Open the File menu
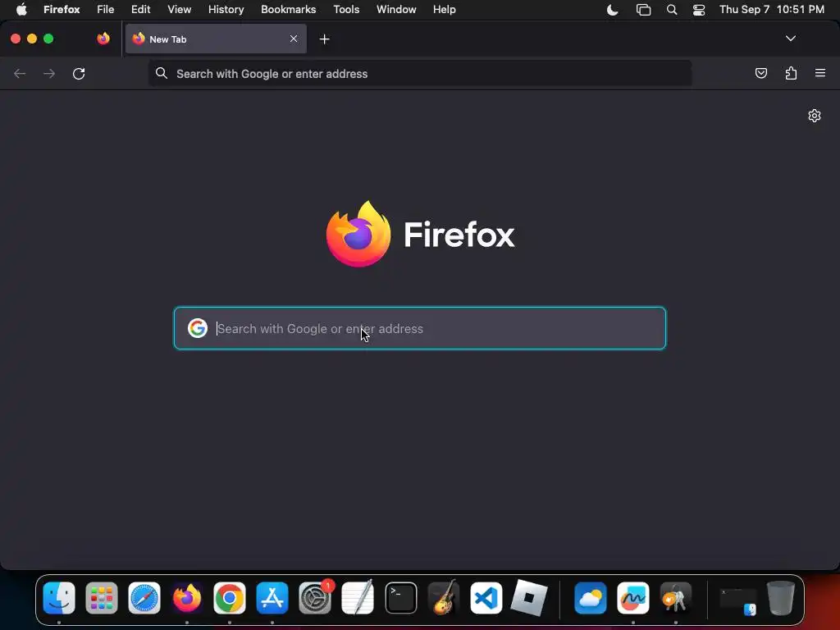 pos(106,10)
